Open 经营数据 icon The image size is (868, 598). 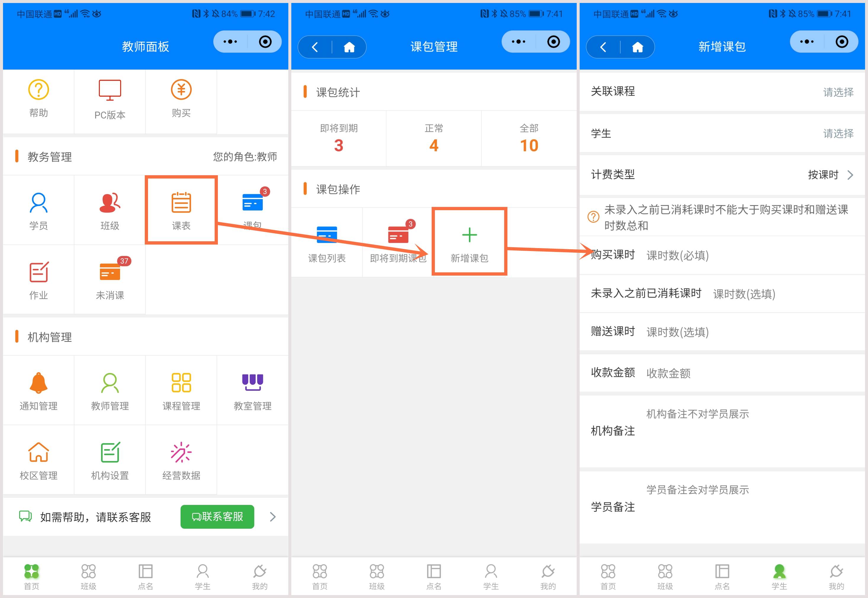coord(181,452)
